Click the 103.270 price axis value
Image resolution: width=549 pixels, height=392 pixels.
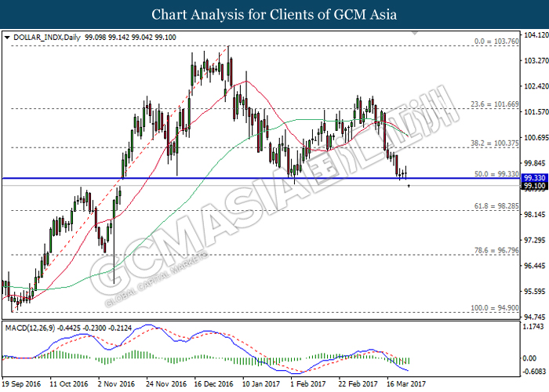coord(536,60)
